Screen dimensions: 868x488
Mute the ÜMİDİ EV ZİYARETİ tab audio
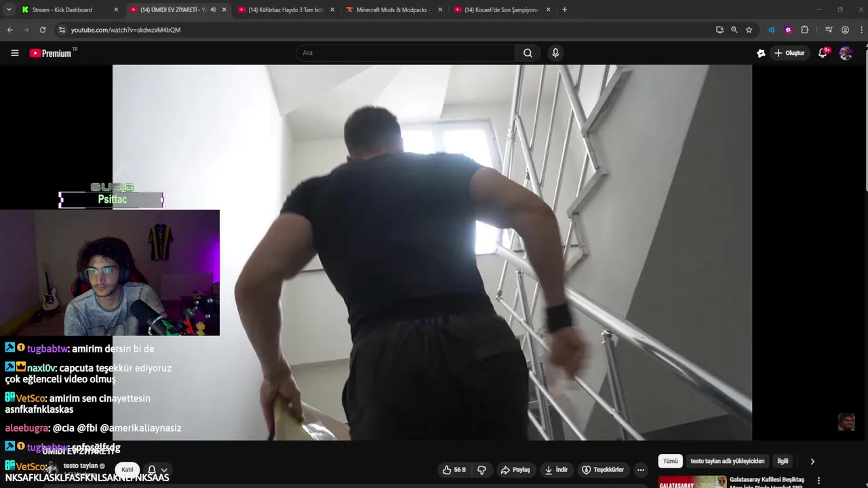(213, 9)
